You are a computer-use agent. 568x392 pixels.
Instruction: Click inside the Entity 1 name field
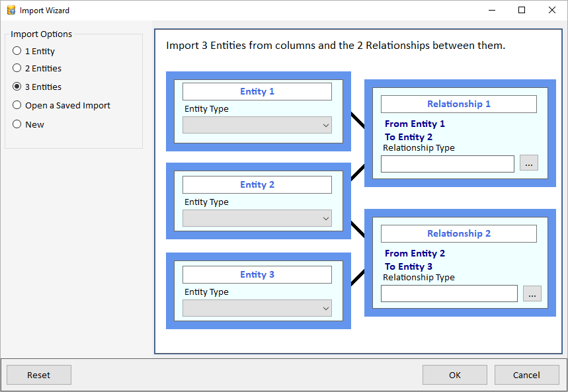[x=257, y=91]
